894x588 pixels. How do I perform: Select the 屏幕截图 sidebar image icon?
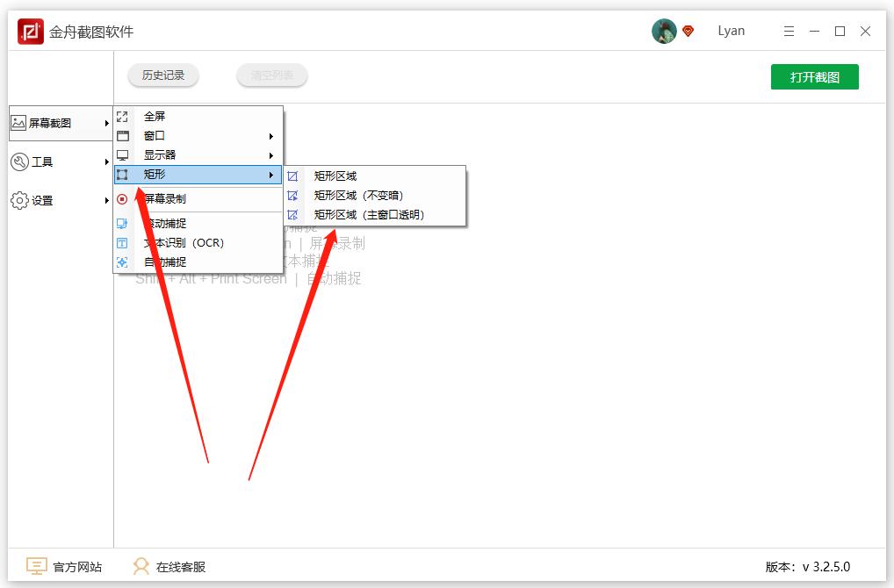(x=20, y=123)
